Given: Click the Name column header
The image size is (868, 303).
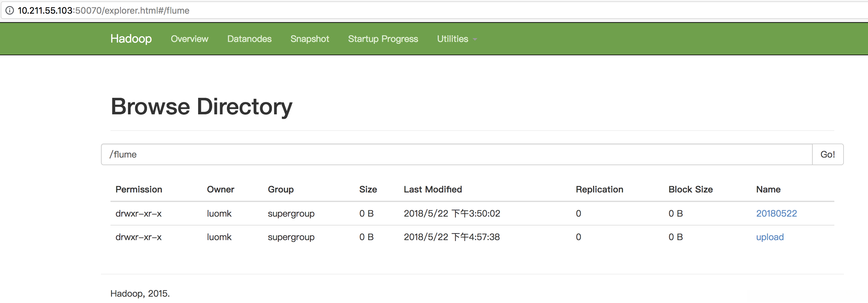Looking at the screenshot, I should (768, 189).
